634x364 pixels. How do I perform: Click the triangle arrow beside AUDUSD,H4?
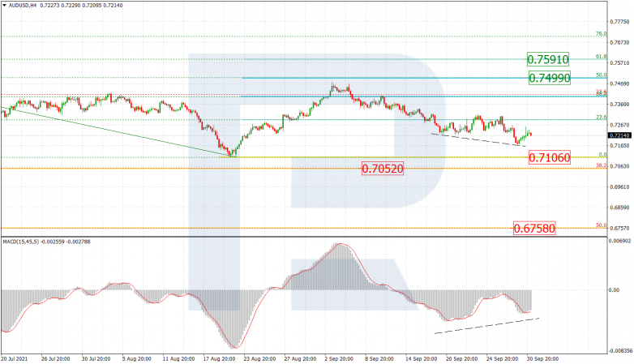tap(4, 5)
